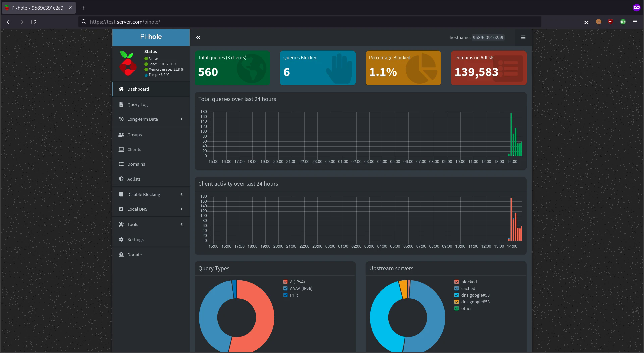Collapse sidebar with double-chevron icon

coord(198,37)
